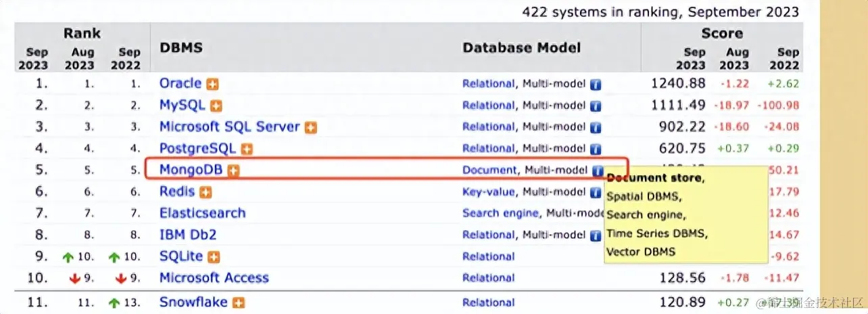
Task: Click the -18.60 change in SQL Server row
Action: (x=731, y=127)
